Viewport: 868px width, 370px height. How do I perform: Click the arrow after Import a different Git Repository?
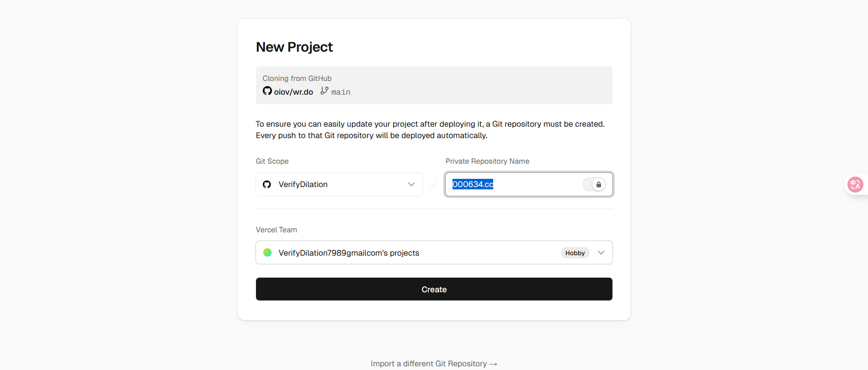click(493, 364)
